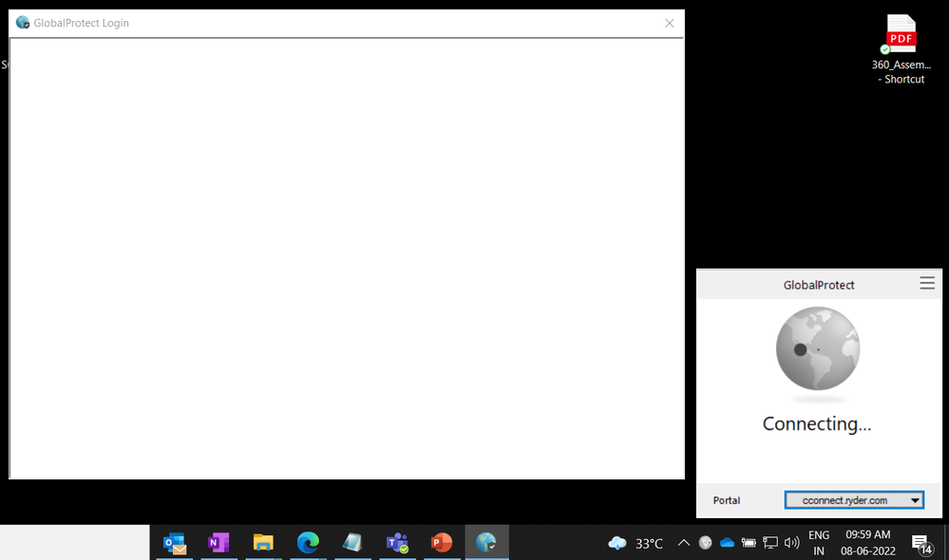The width and height of the screenshot is (949, 560).
Task: Open Outlook from the taskbar
Action: coord(174,543)
